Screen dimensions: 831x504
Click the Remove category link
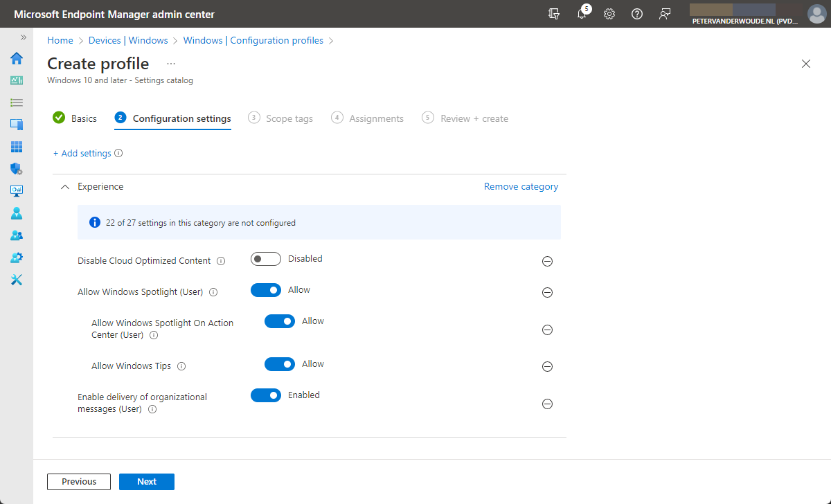coord(521,187)
